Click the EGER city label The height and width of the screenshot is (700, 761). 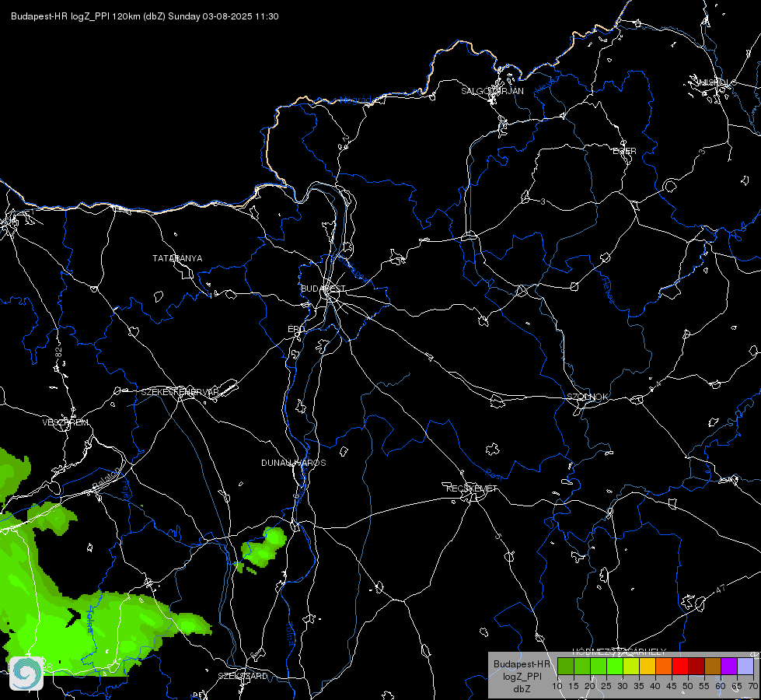(x=624, y=151)
